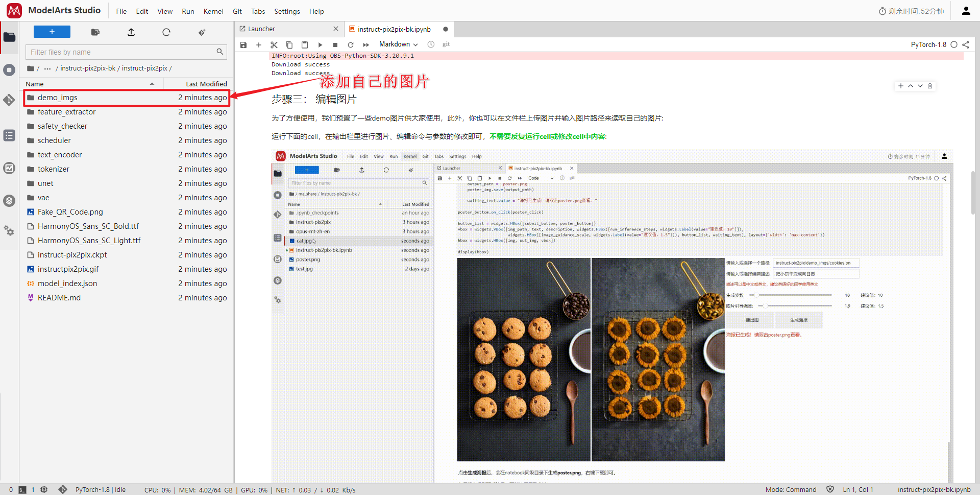The width and height of the screenshot is (980, 495).
Task: Go to instruct-pix2pix-bk breadcrumb folder
Action: (88, 68)
